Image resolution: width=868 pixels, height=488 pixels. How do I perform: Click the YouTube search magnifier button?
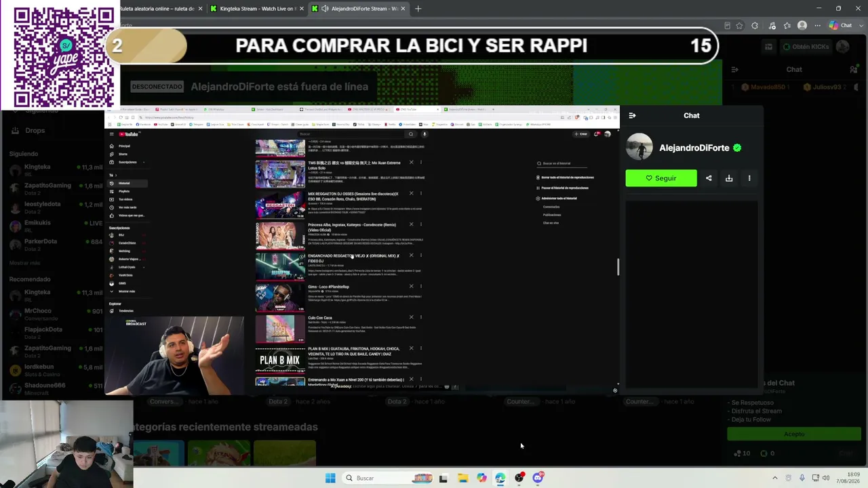click(x=410, y=134)
